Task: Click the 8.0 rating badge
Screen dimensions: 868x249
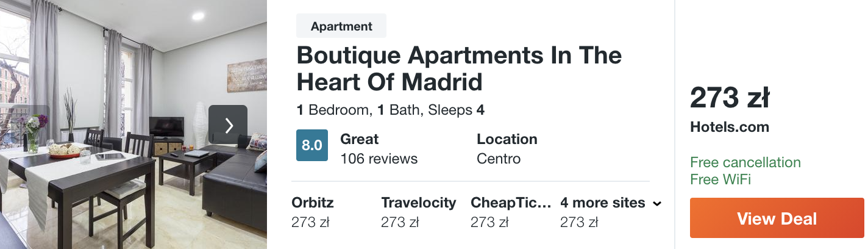Action: (312, 145)
